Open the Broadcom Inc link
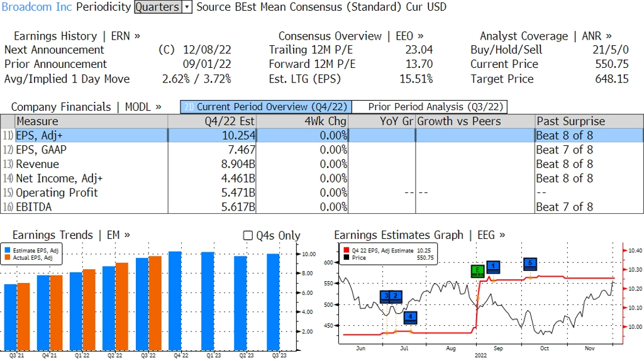 click(36, 7)
